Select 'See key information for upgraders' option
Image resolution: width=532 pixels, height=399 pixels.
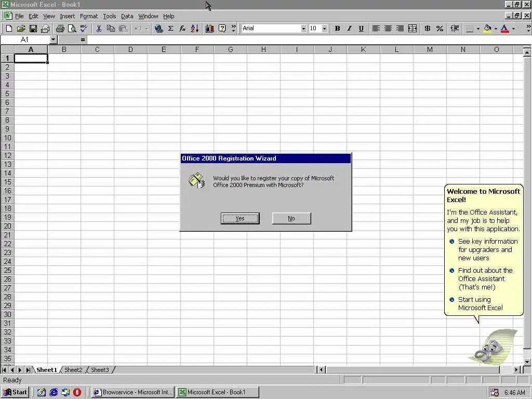click(487, 250)
